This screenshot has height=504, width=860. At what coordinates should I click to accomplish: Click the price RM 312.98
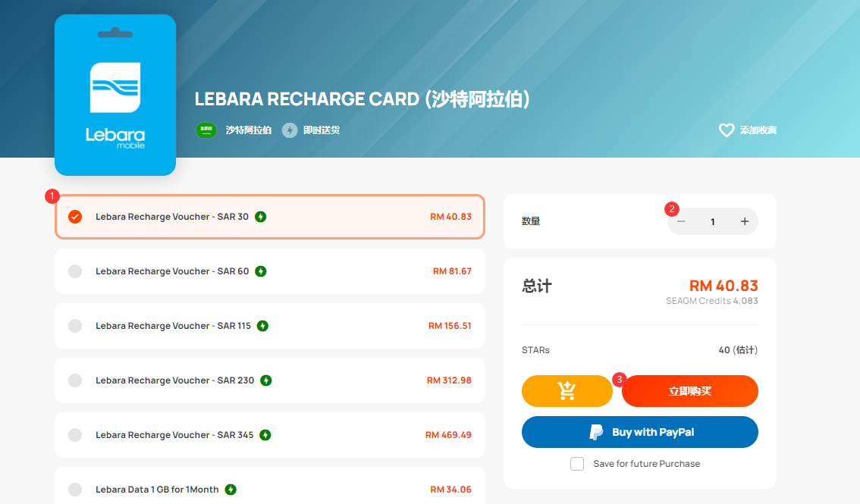[449, 380]
